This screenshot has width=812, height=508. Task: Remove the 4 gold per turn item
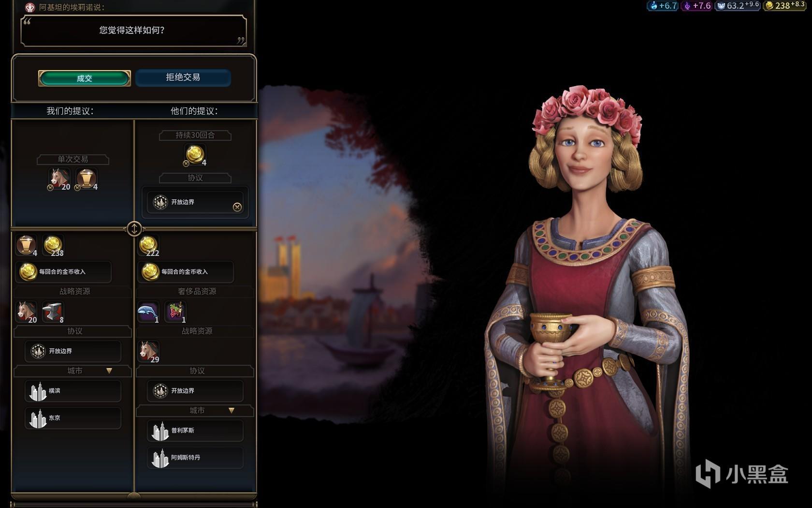[186, 164]
